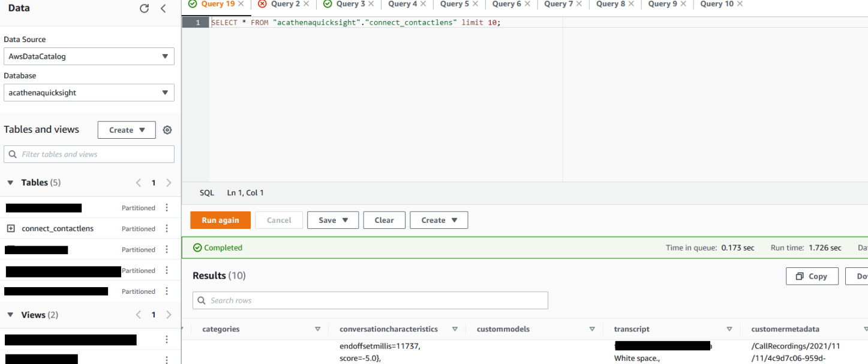Preview data icon beside connect_contactlens table

coord(13,228)
